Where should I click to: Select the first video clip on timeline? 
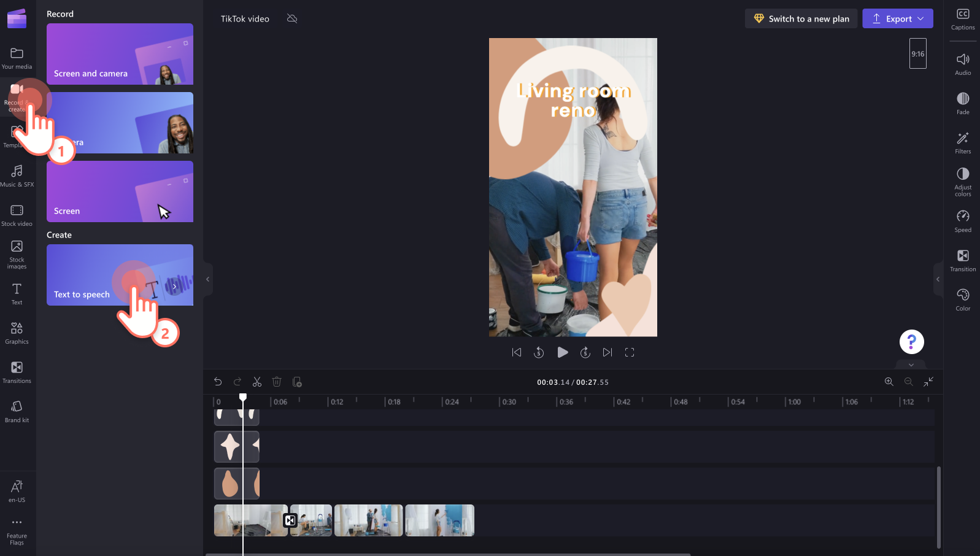click(x=250, y=520)
